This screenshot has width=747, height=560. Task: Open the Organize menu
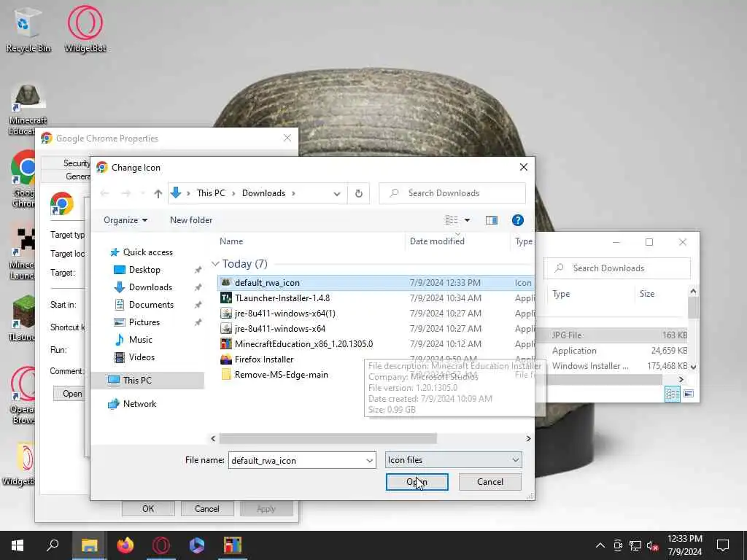125,220
